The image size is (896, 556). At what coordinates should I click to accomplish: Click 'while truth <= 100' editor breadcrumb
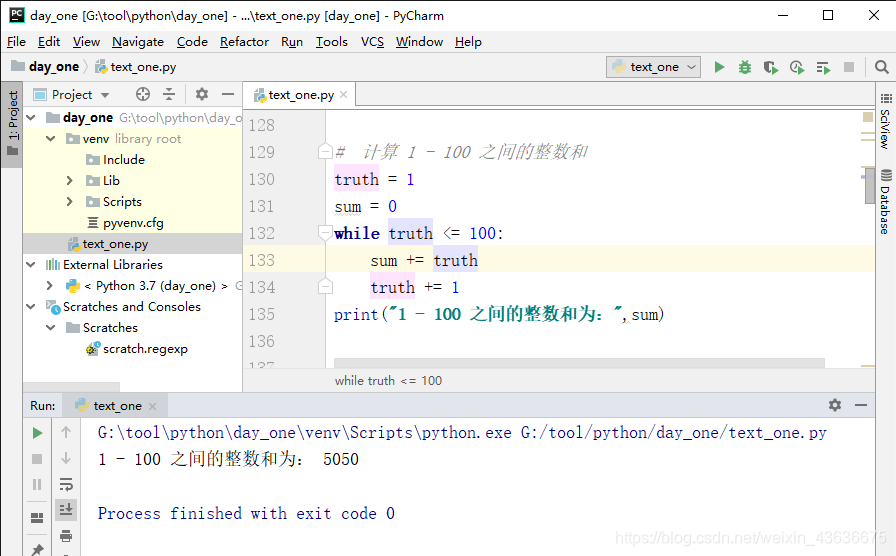[x=388, y=381]
